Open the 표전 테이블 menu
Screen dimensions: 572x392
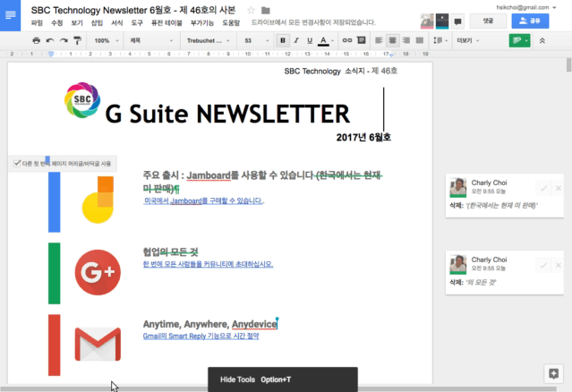click(166, 23)
